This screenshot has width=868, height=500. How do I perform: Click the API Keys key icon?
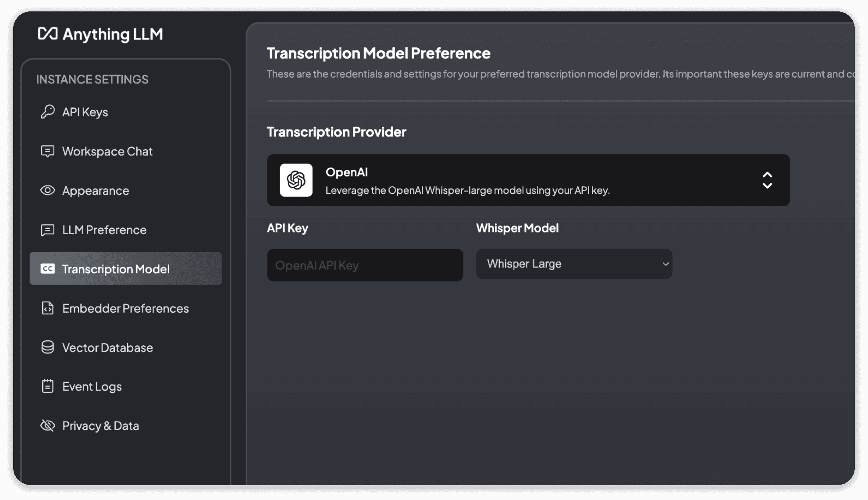(x=48, y=112)
